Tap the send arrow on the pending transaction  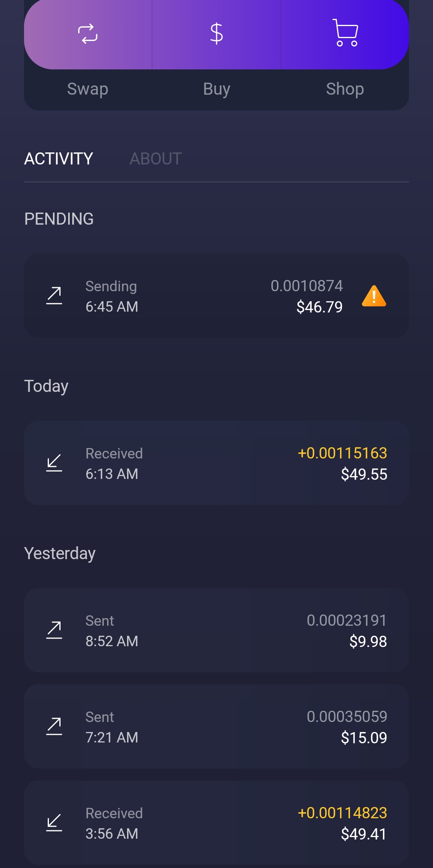click(x=54, y=296)
